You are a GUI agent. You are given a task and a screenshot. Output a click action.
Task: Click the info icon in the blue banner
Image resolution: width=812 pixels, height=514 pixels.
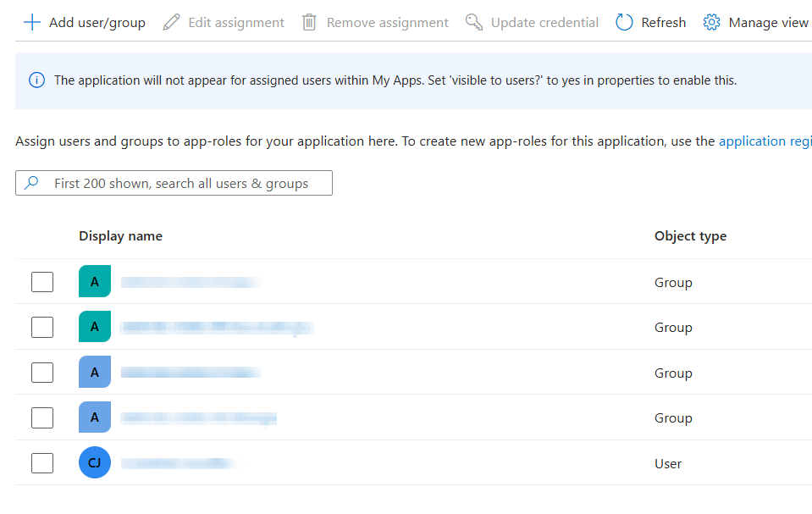pyautogui.click(x=36, y=80)
